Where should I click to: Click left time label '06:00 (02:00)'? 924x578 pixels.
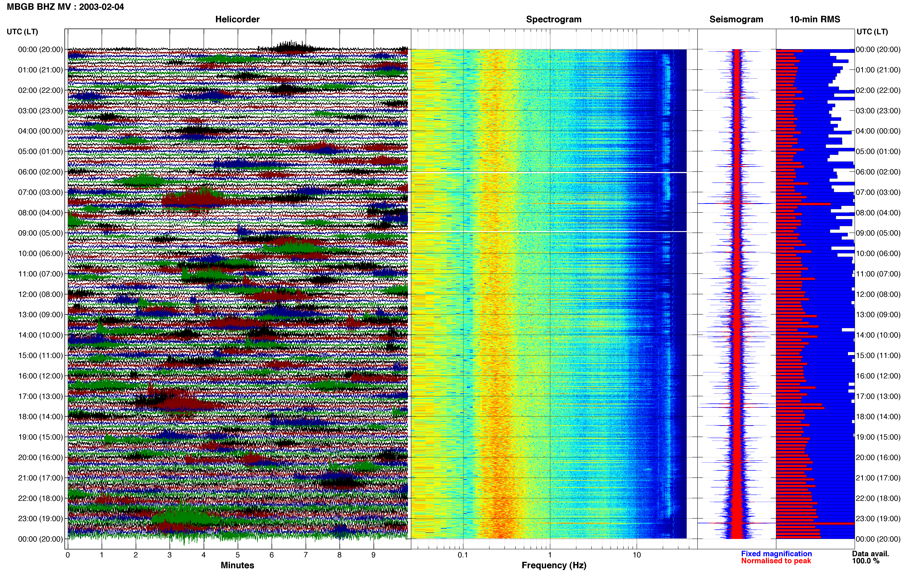pos(40,172)
